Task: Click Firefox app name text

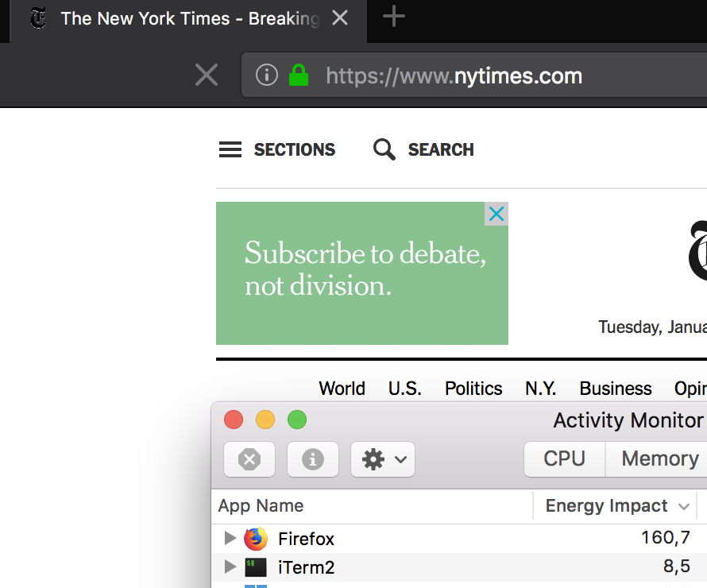Action: (306, 539)
